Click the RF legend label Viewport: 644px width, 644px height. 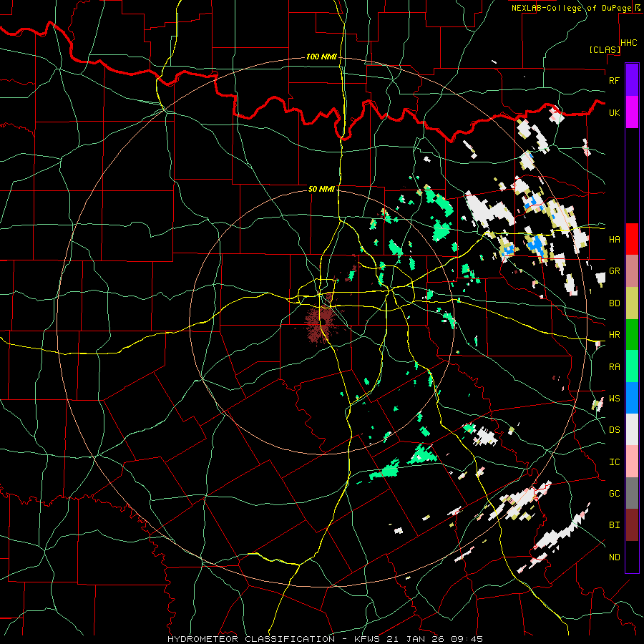tap(614, 80)
